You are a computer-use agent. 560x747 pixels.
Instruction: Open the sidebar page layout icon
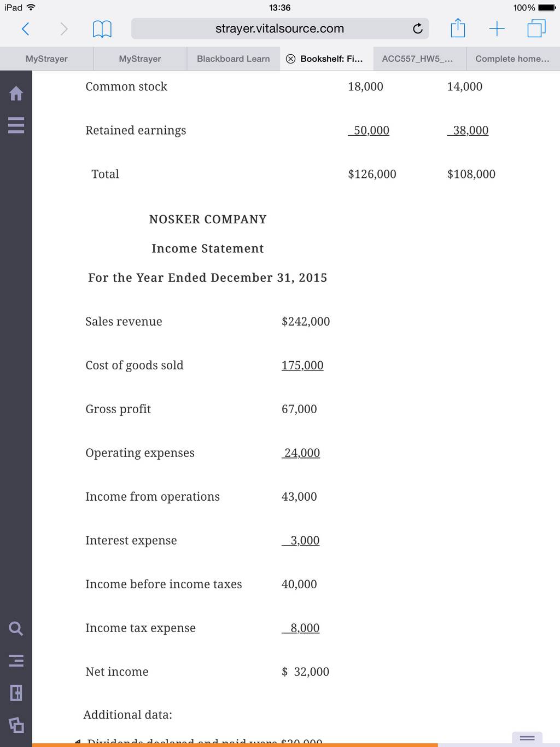pos(16,693)
